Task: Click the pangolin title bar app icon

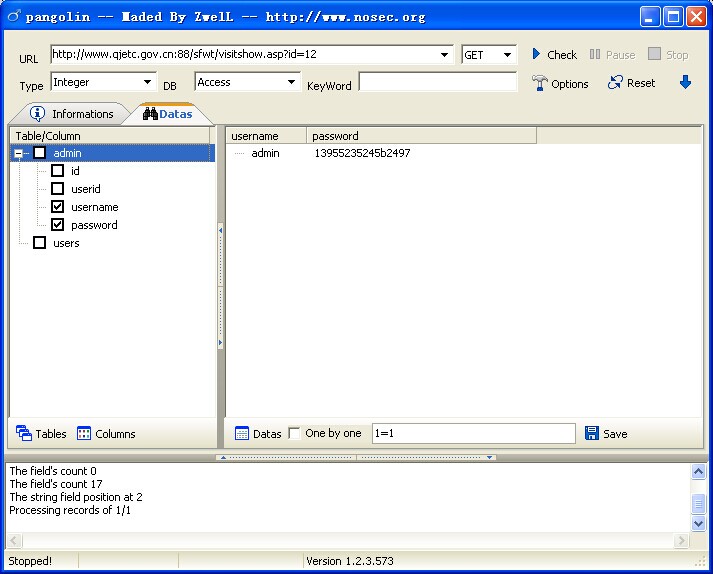Action: coord(14,16)
